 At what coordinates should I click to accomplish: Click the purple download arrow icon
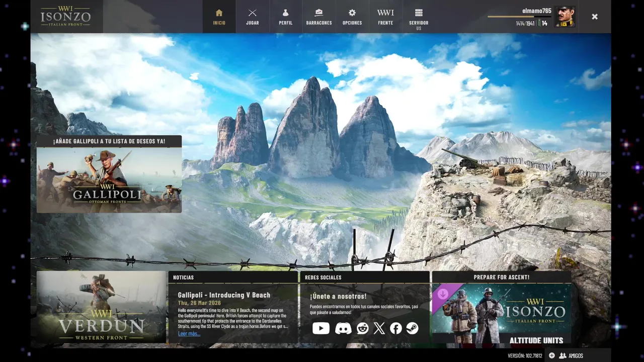coord(444,294)
